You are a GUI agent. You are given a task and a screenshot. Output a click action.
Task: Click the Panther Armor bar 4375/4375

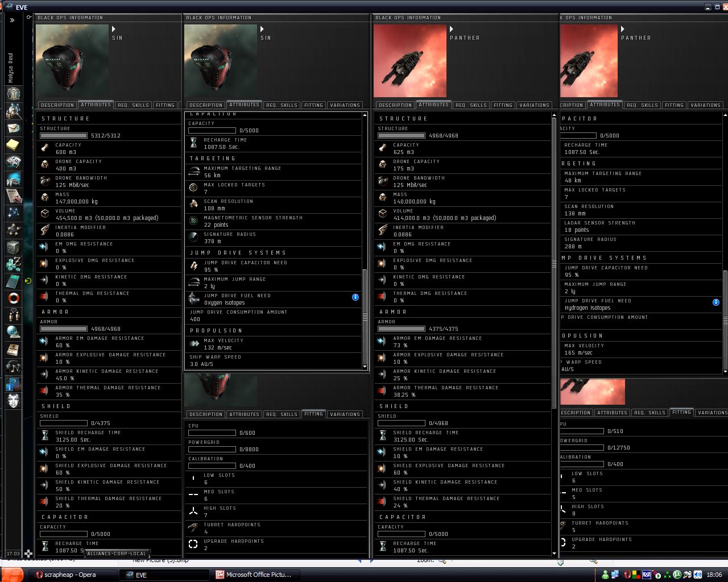click(x=401, y=329)
